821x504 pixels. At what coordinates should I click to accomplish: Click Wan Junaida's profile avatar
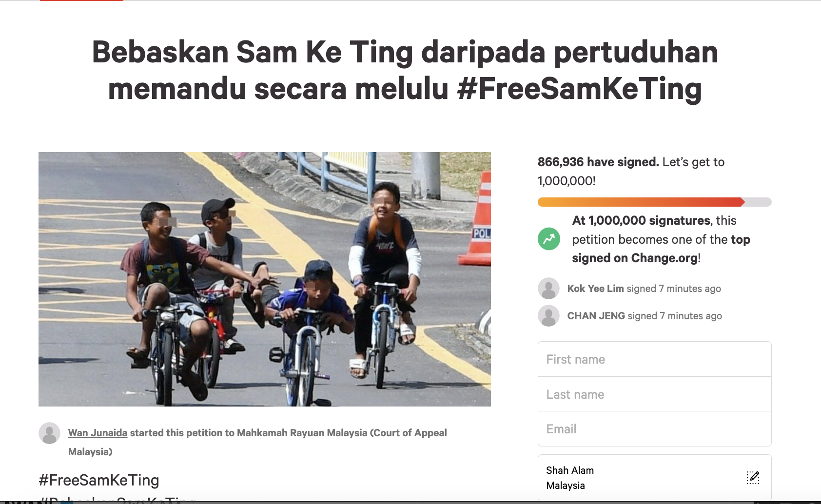[x=49, y=433]
